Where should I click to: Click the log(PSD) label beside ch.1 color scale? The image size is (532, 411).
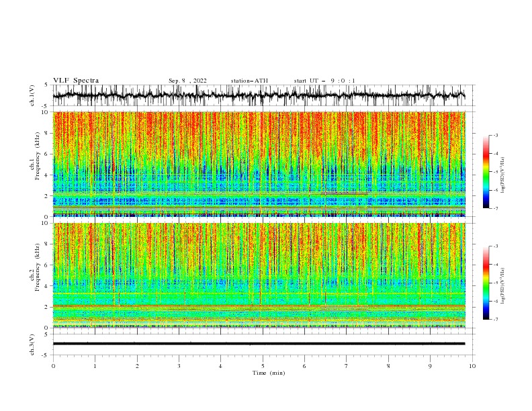[503, 175]
